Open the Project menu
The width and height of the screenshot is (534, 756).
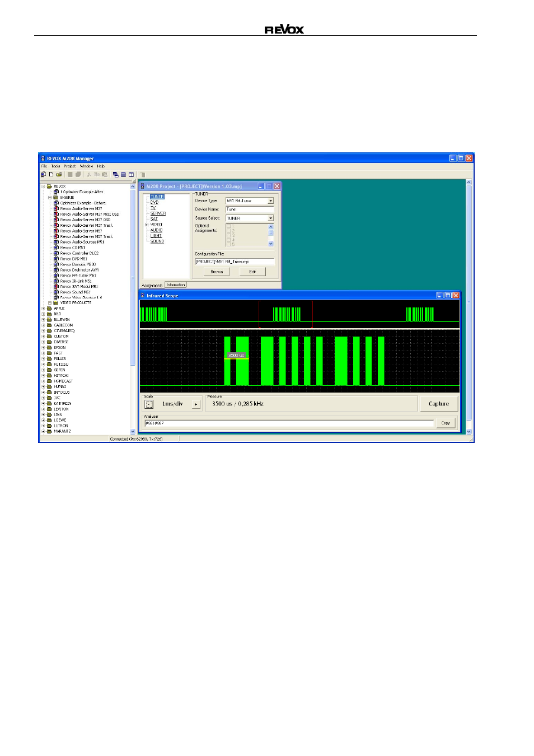point(69,166)
